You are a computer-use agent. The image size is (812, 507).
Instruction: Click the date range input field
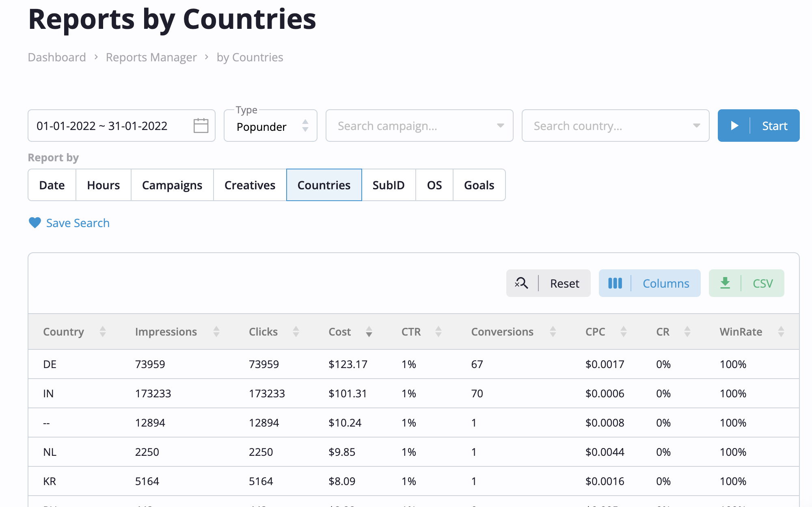tap(121, 126)
